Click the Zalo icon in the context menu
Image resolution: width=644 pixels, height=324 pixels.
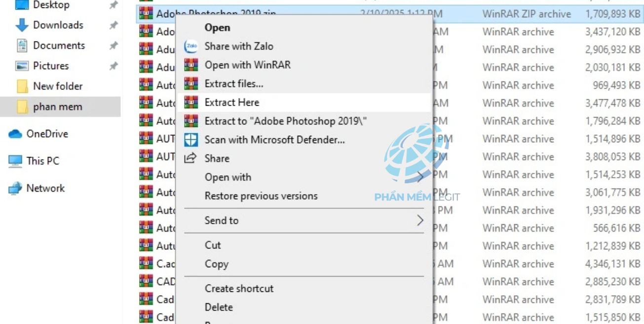[x=191, y=46]
